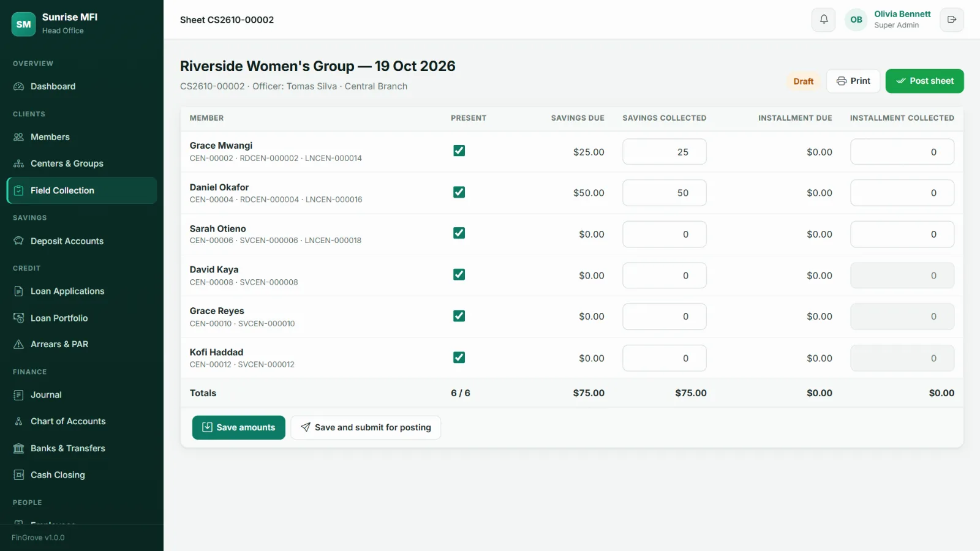The width and height of the screenshot is (980, 551).
Task: Edit Daniel Okafor's savings collected field
Action: pyautogui.click(x=665, y=193)
